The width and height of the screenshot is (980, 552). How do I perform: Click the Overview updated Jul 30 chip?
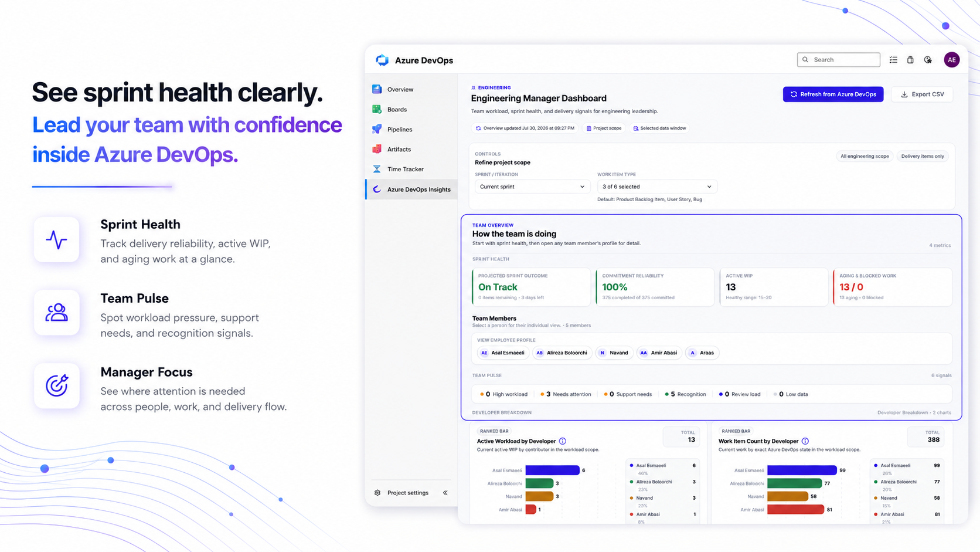click(x=525, y=128)
